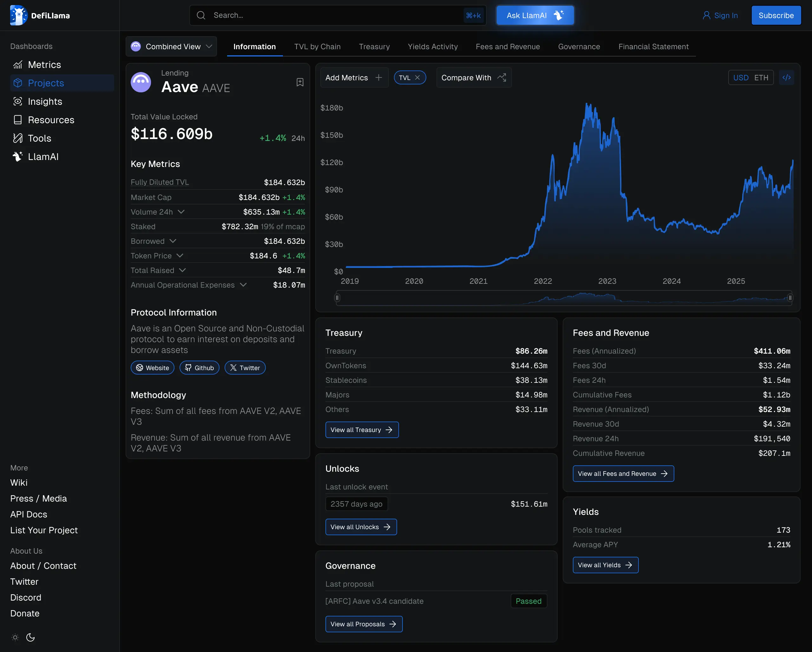The image size is (812, 652).
Task: Click the search magnifier icon
Action: [x=201, y=16]
